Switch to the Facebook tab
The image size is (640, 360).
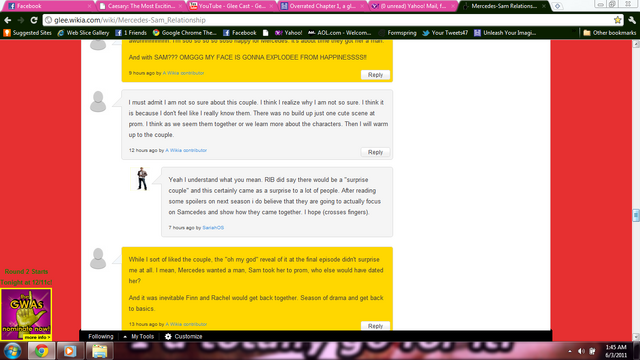pos(48,6)
